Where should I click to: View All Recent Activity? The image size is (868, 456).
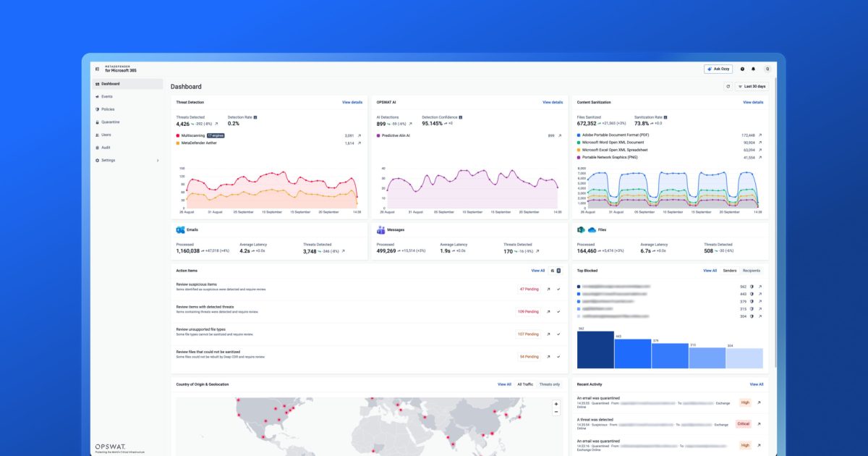[757, 384]
